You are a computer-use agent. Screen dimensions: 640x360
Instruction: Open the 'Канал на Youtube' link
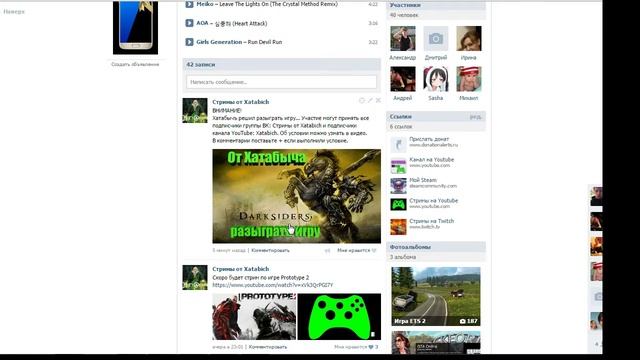click(431, 160)
